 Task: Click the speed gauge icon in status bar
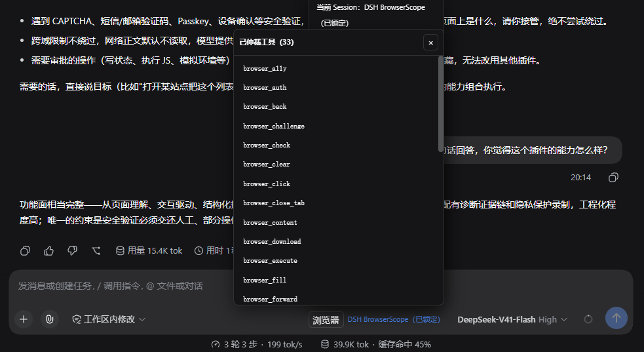coord(216,344)
